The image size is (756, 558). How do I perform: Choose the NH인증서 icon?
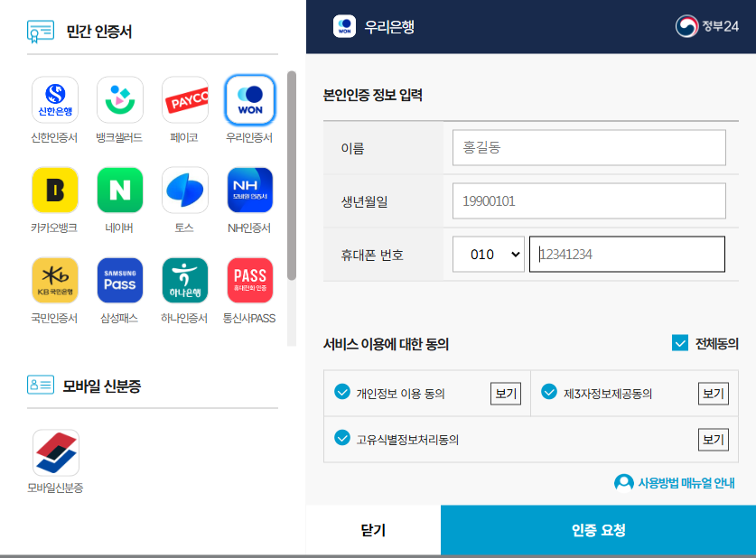point(249,190)
